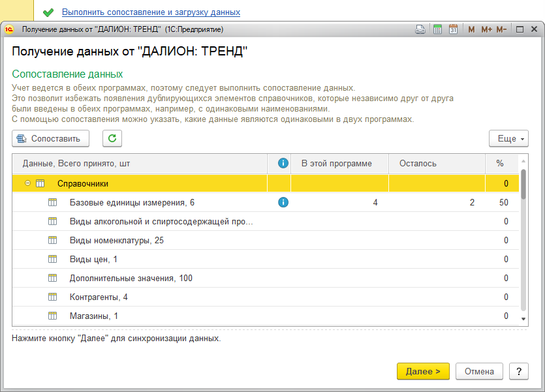This screenshot has width=545, height=392.
Task: Open the calculator icon in title bar
Action: pyautogui.click(x=437, y=29)
